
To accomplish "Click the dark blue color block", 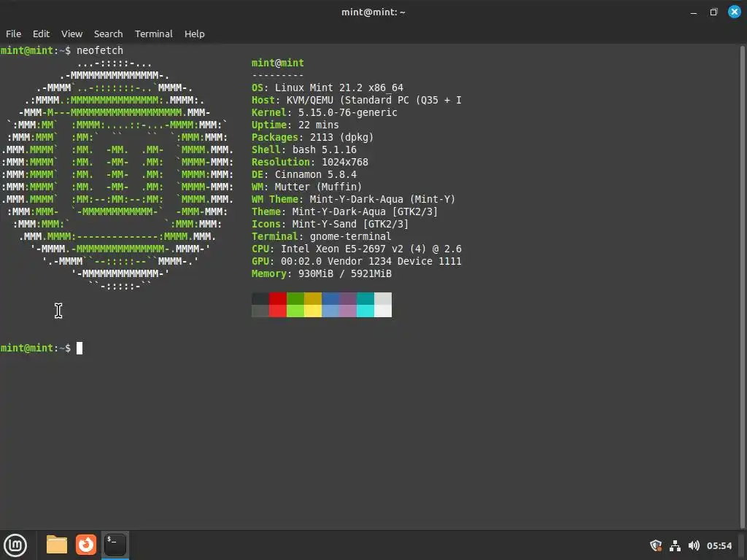I will tap(330, 298).
